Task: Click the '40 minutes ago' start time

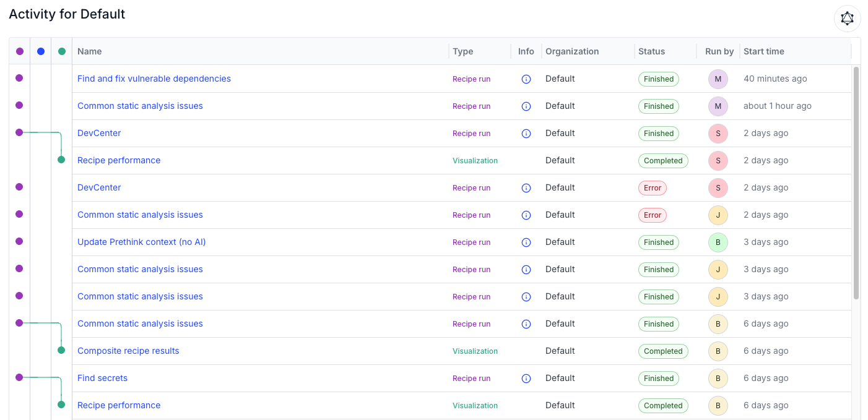Action: click(775, 79)
